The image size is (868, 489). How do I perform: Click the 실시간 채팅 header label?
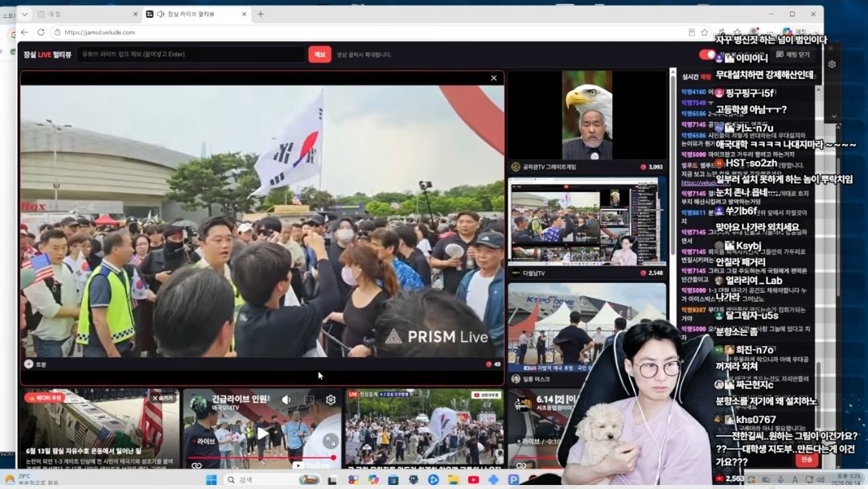[x=697, y=77]
